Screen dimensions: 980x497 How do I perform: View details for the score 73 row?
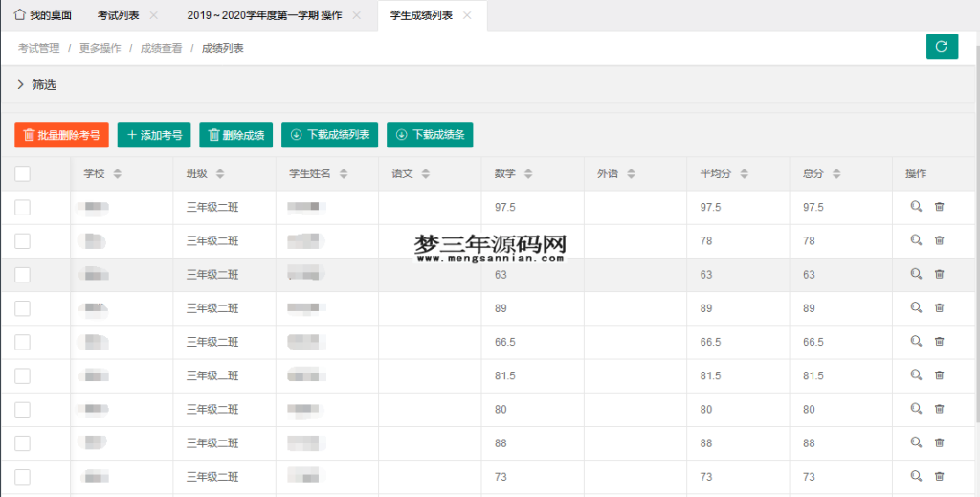point(916,476)
